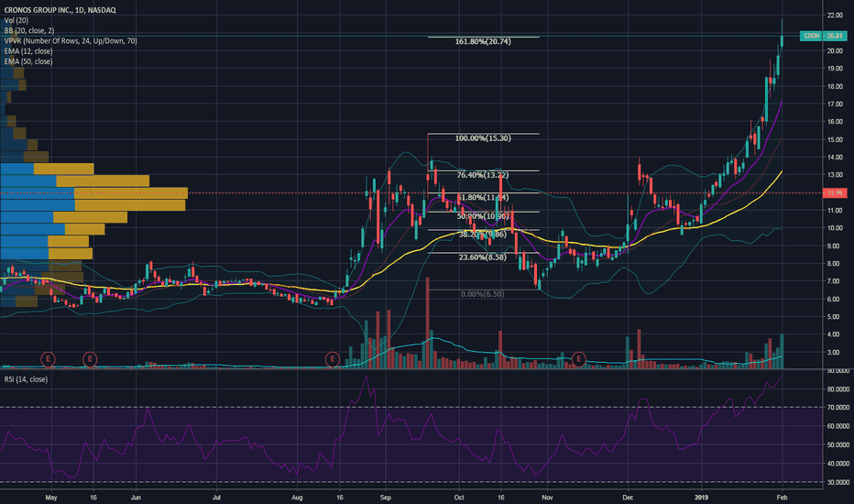The width and height of the screenshot is (854, 504).
Task: Click the 80.0000 RSI axis label
Action: [838, 389]
